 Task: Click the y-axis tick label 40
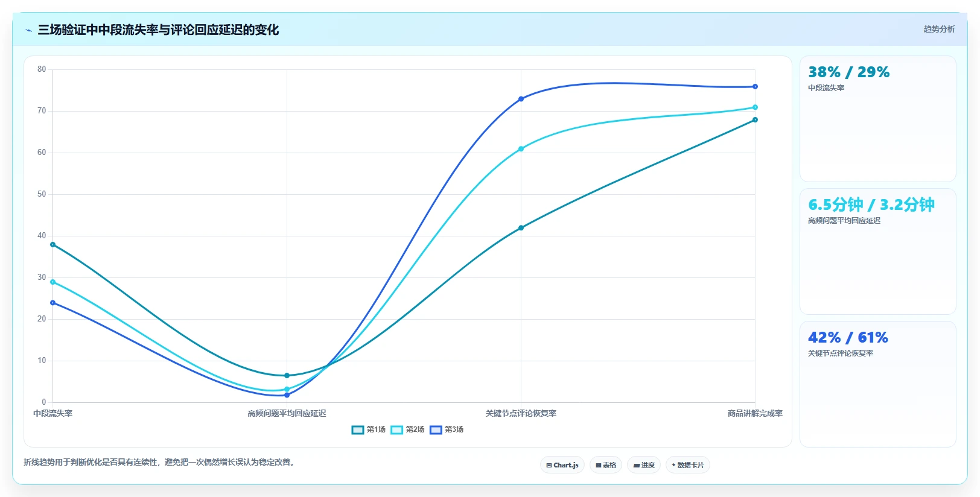tap(42, 236)
